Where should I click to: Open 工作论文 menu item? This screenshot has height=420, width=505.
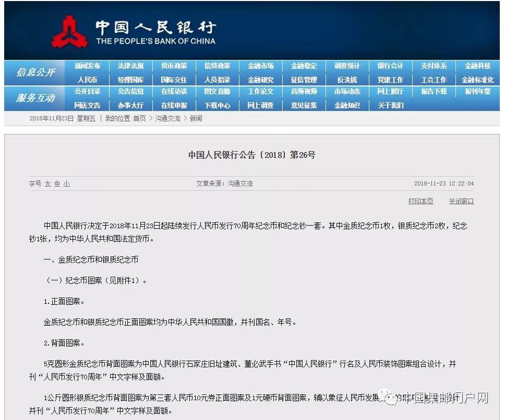tap(260, 92)
